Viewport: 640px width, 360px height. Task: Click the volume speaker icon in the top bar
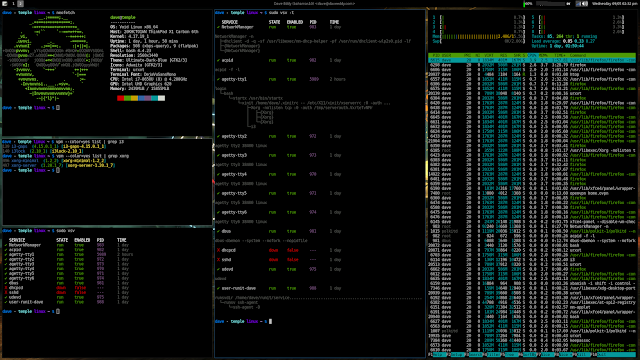pos(585,4)
